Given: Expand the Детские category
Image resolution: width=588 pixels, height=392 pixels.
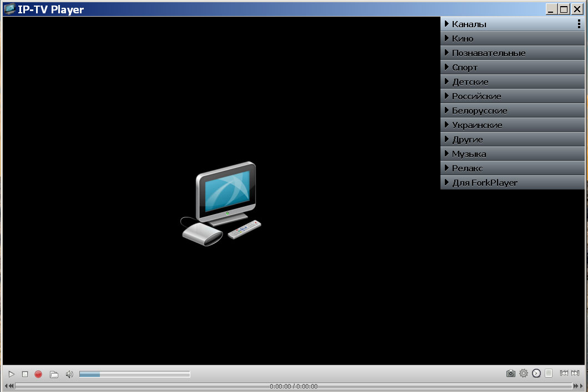Looking at the screenshot, I should click(512, 82).
